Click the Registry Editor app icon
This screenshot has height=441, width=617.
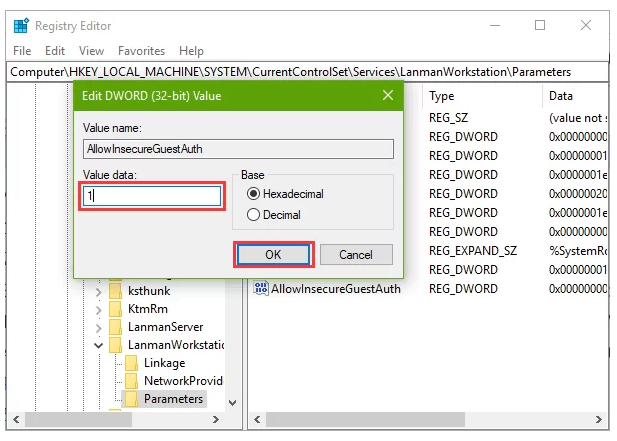pyautogui.click(x=21, y=26)
